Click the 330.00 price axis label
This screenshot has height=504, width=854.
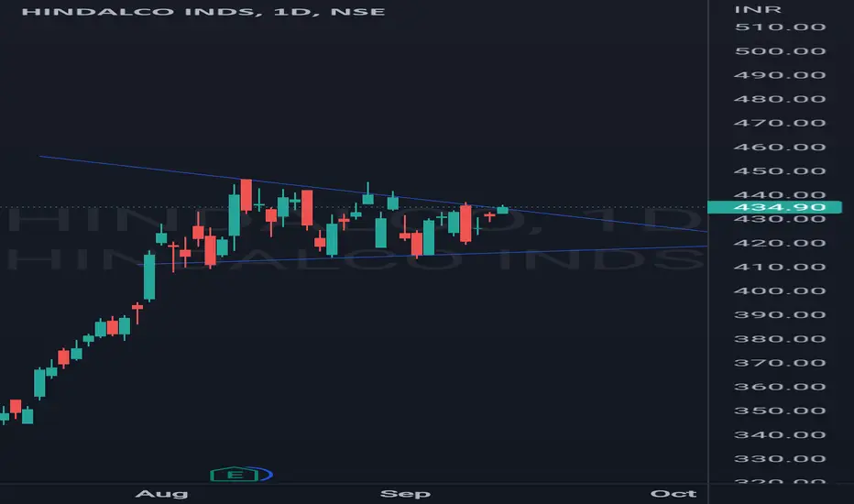780,459
